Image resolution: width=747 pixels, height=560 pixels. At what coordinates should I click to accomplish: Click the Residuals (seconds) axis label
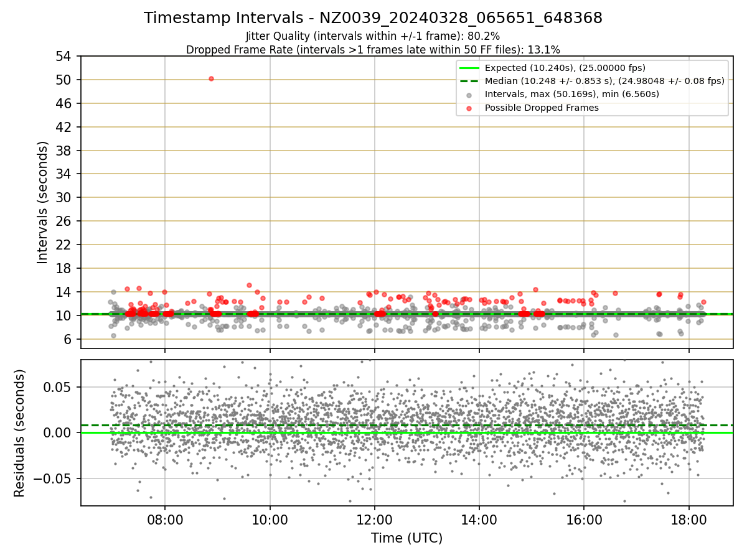[x=19, y=433]
